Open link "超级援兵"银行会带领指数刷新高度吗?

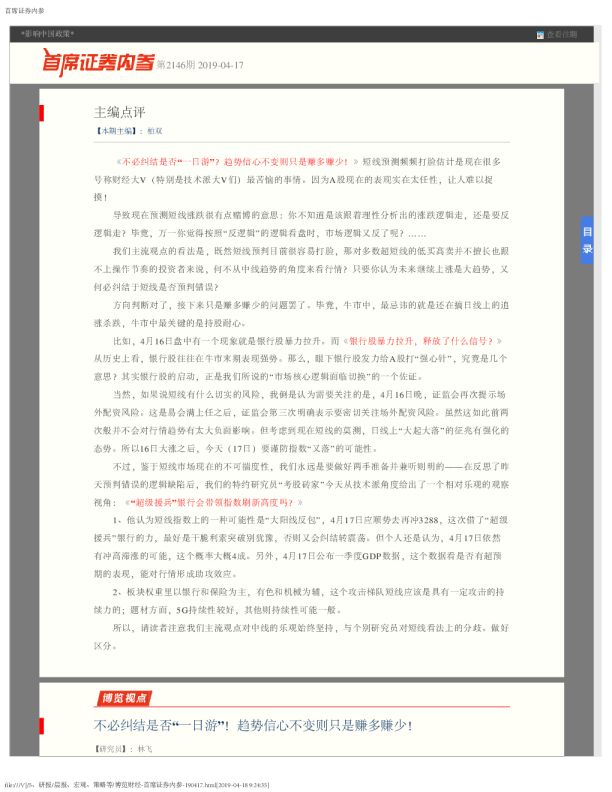(x=212, y=502)
